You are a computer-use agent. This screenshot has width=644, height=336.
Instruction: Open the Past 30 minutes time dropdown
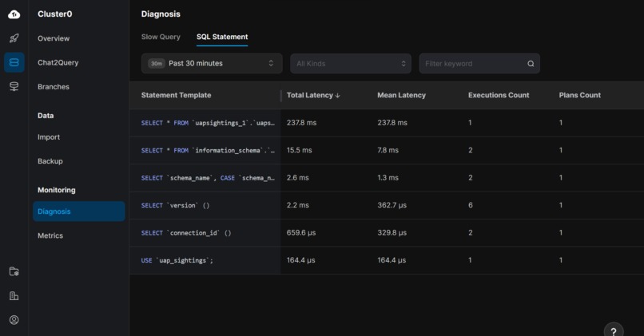[x=212, y=64]
